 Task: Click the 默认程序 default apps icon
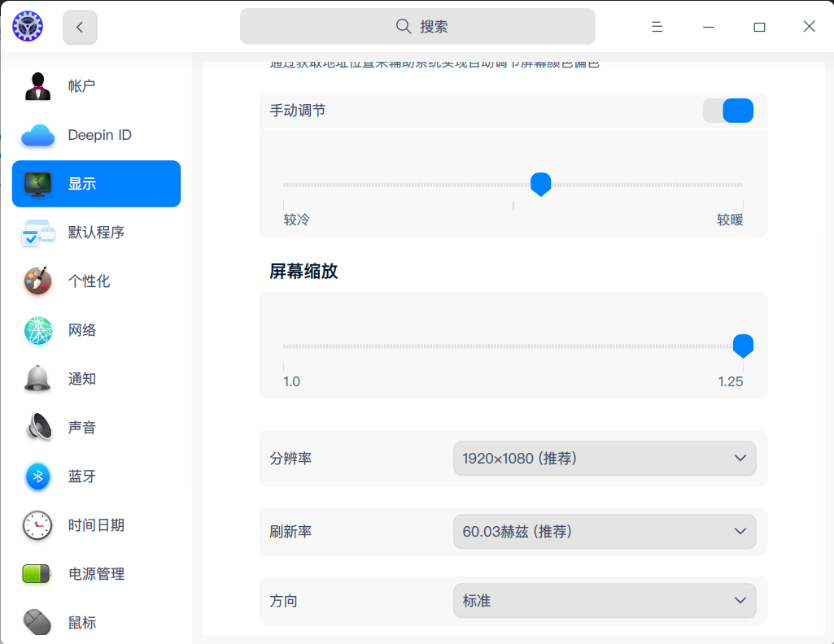tap(37, 233)
